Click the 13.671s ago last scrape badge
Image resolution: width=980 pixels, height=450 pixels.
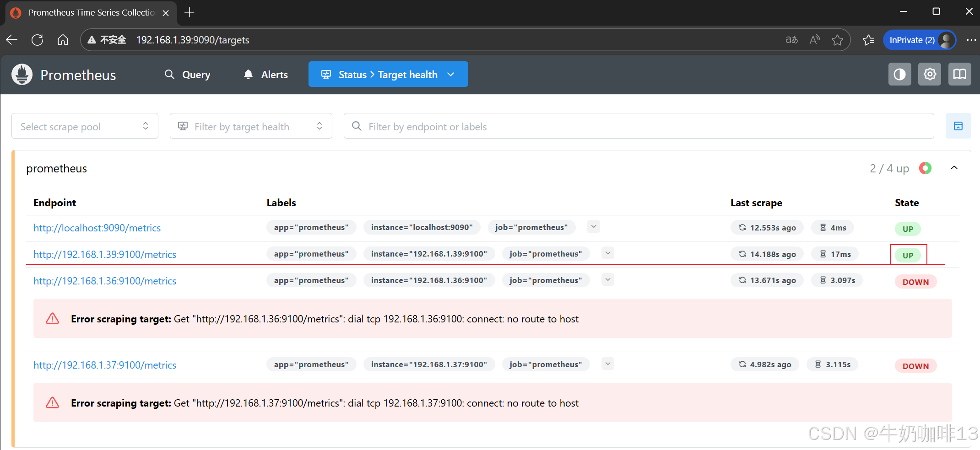click(x=767, y=280)
